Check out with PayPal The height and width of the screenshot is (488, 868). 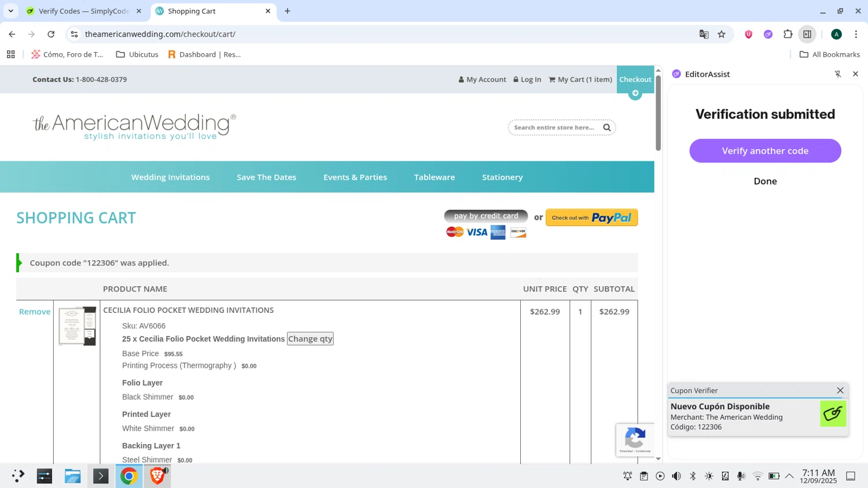point(591,217)
